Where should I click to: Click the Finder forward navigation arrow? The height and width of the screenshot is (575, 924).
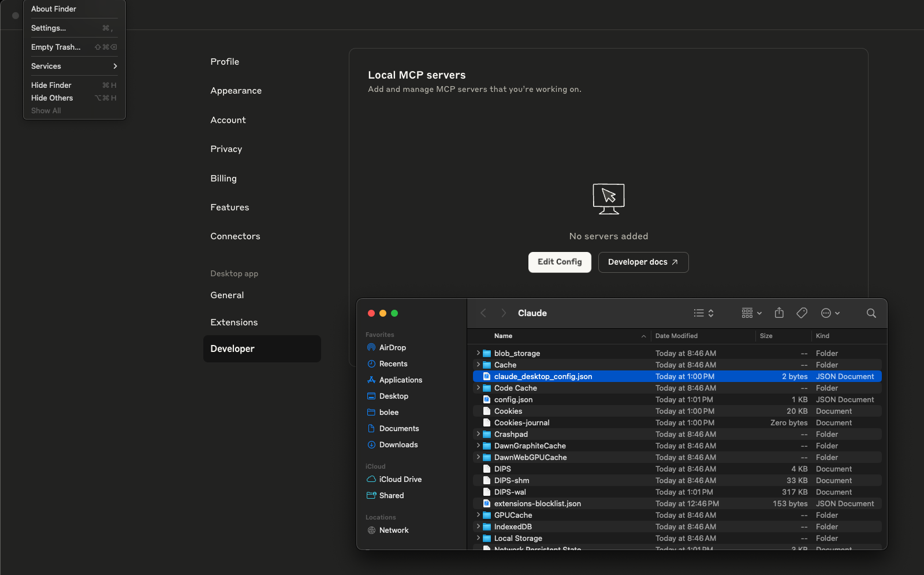pyautogui.click(x=504, y=313)
